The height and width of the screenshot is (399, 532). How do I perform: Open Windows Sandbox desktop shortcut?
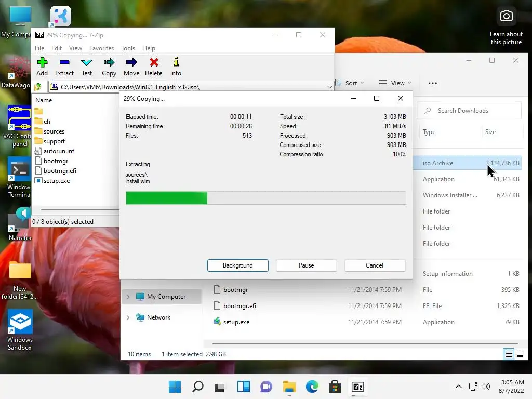(x=20, y=330)
